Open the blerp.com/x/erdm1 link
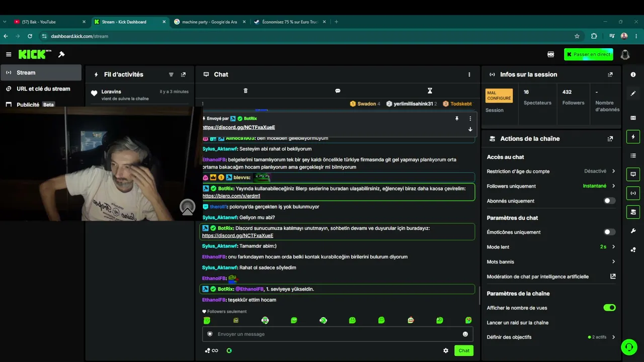The height and width of the screenshot is (362, 644). pyautogui.click(x=231, y=196)
